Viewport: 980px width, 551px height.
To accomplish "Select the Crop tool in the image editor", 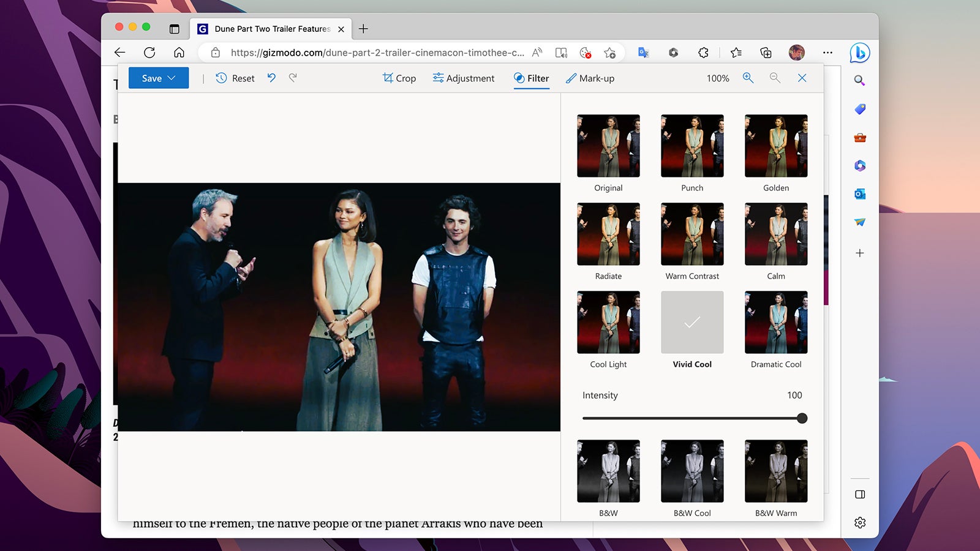I will point(399,78).
